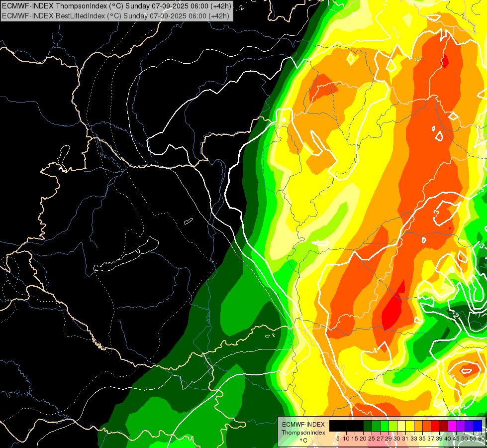The width and height of the screenshot is (487, 448).
Task: Choose the red-orange 35–37 legend swatch
Action: (x=427, y=426)
